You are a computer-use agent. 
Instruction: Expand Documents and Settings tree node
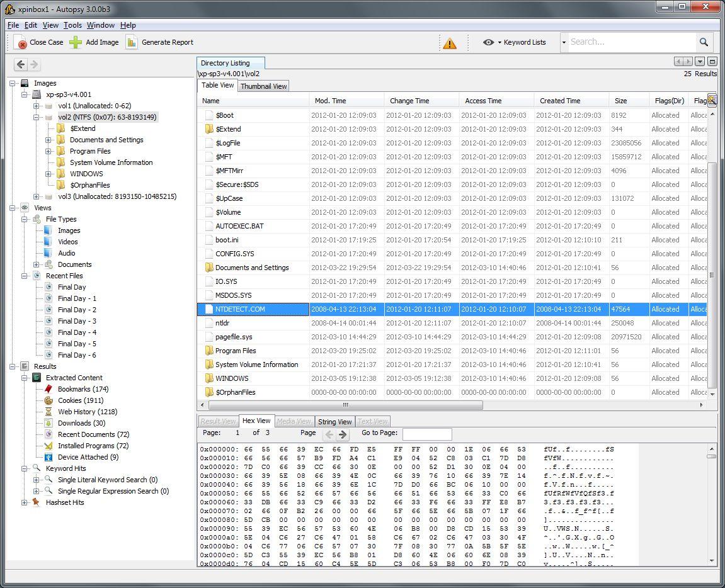click(49, 140)
